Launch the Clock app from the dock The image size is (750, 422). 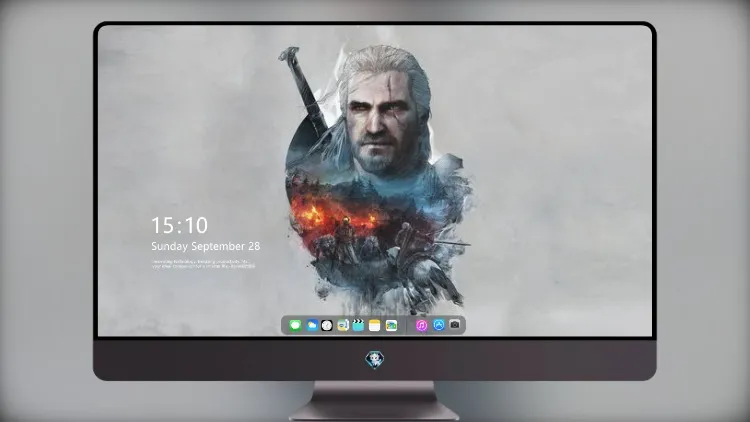pos(327,325)
